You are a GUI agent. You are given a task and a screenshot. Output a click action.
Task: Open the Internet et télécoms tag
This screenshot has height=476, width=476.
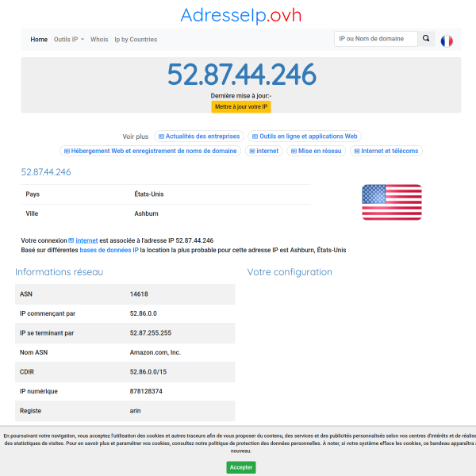click(x=386, y=151)
